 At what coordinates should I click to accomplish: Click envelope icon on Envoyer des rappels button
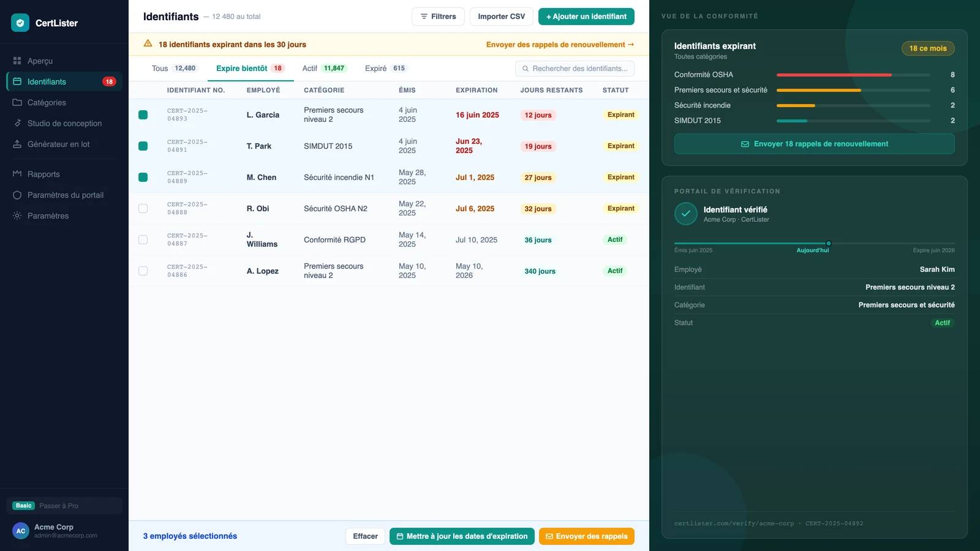[549, 536]
